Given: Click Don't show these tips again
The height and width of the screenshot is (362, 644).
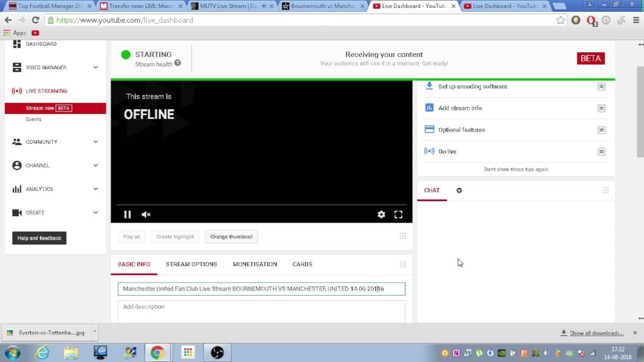Looking at the screenshot, I should [x=516, y=169].
